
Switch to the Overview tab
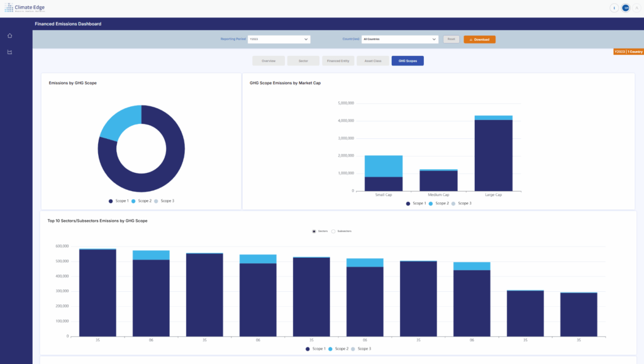click(269, 61)
